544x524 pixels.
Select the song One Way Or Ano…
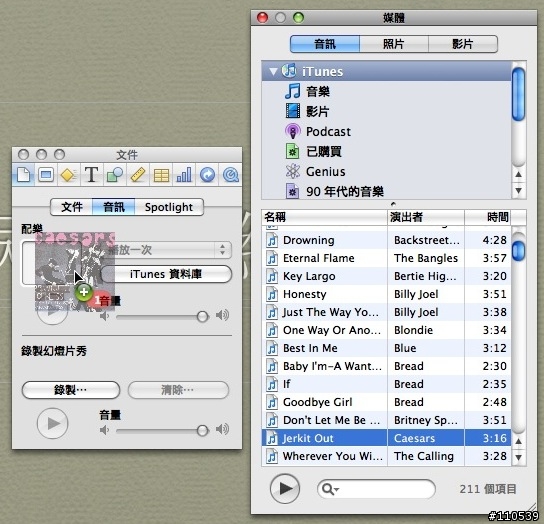coord(386,330)
